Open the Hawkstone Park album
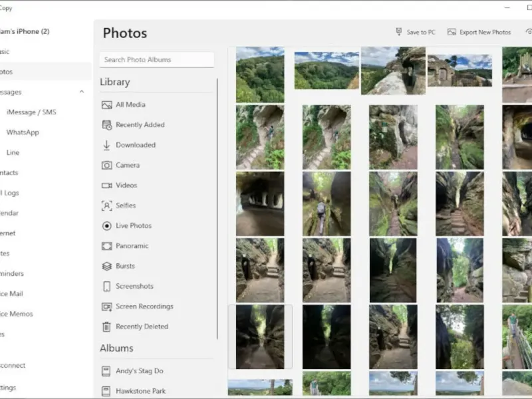The image size is (532, 399). click(x=140, y=391)
